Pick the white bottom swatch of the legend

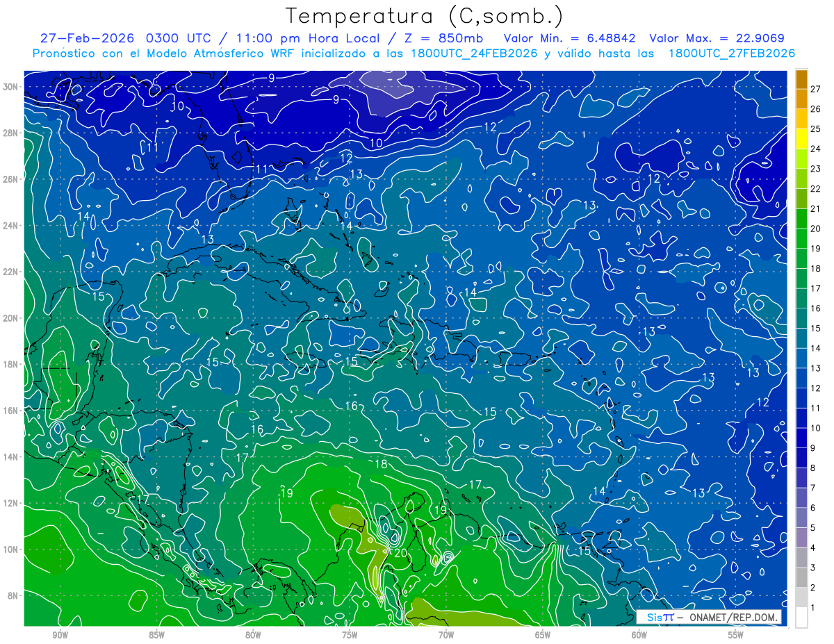click(801, 618)
